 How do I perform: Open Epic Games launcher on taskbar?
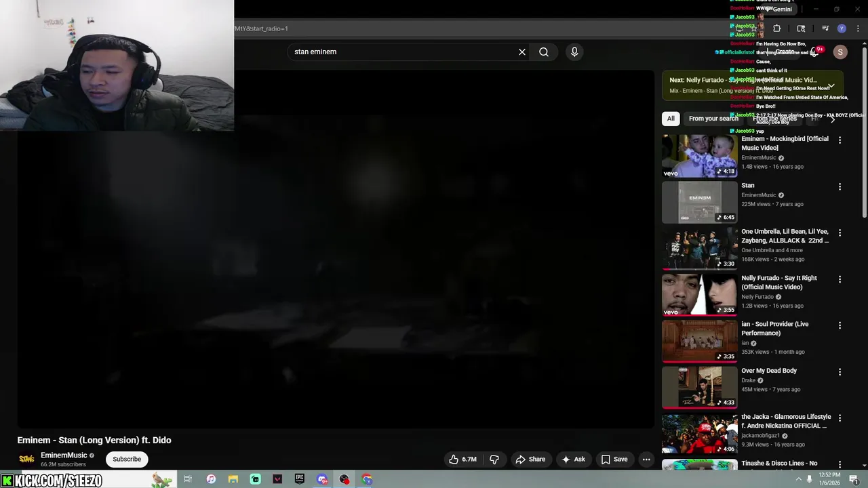pos(300,479)
